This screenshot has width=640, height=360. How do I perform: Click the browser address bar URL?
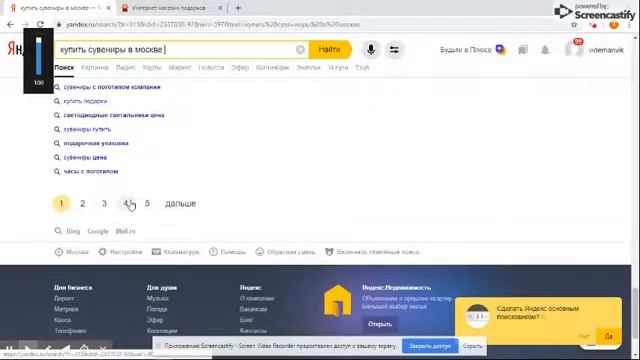click(213, 25)
